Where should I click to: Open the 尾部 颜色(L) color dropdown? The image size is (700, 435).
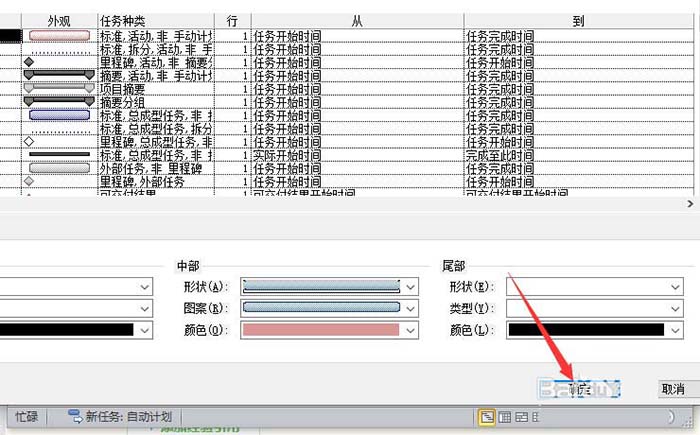675,330
